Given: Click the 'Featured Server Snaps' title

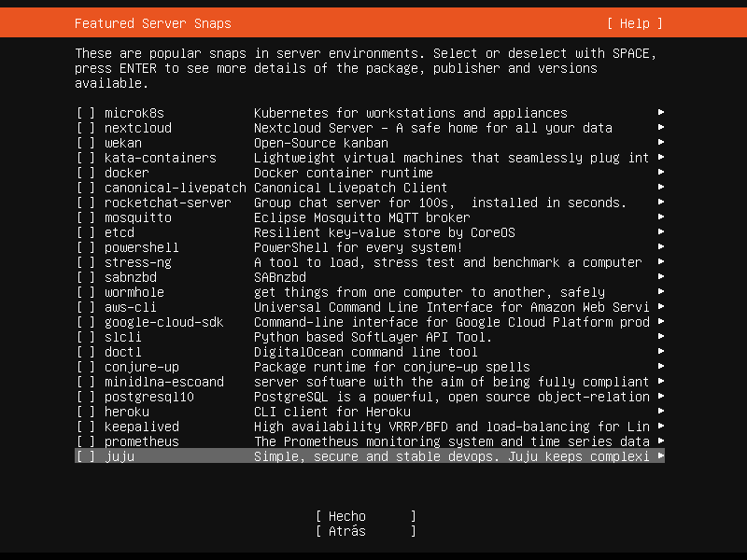Looking at the screenshot, I should pos(153,23).
